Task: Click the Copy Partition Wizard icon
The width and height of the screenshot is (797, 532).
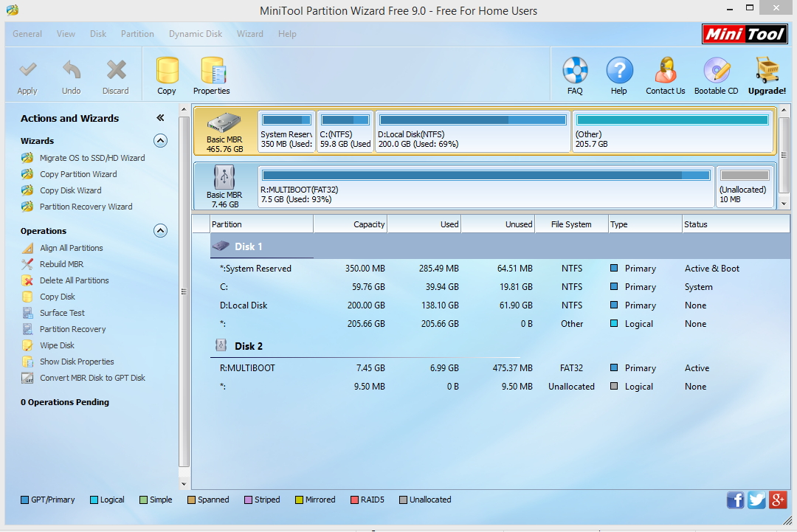Action: tap(27, 174)
